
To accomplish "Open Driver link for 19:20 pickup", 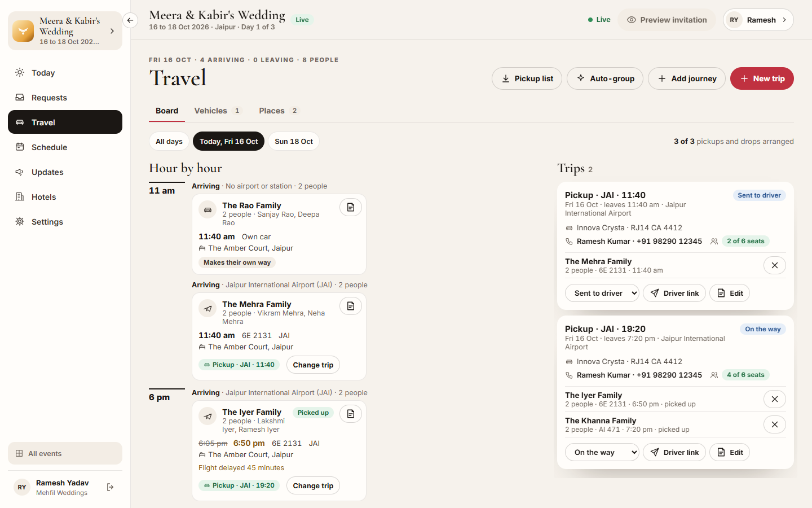I will pyautogui.click(x=674, y=452).
